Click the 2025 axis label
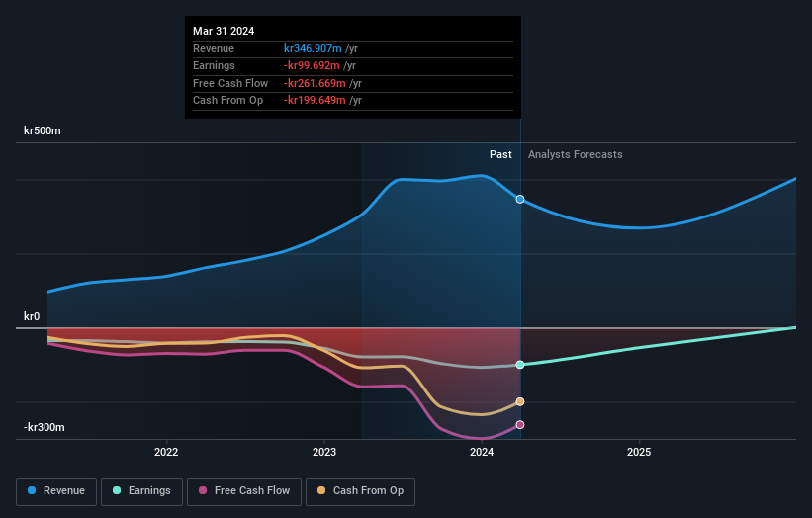 pos(639,452)
